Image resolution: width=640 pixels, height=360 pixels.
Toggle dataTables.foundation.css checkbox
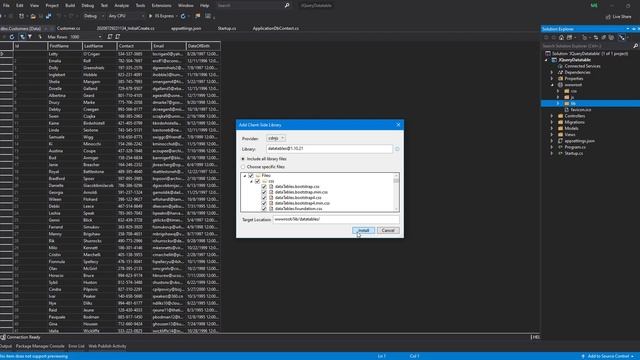[x=264, y=209]
